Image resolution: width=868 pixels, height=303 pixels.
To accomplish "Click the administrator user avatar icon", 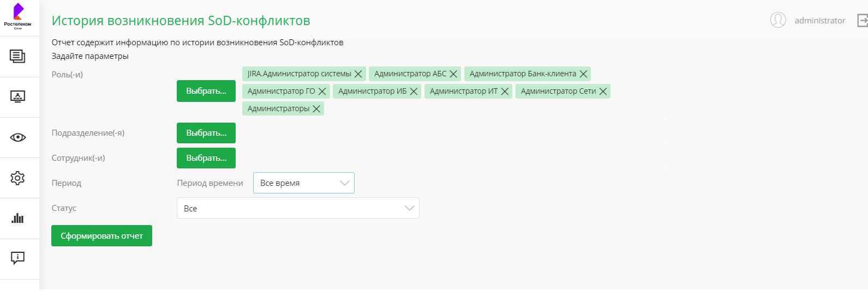I will 778,20.
